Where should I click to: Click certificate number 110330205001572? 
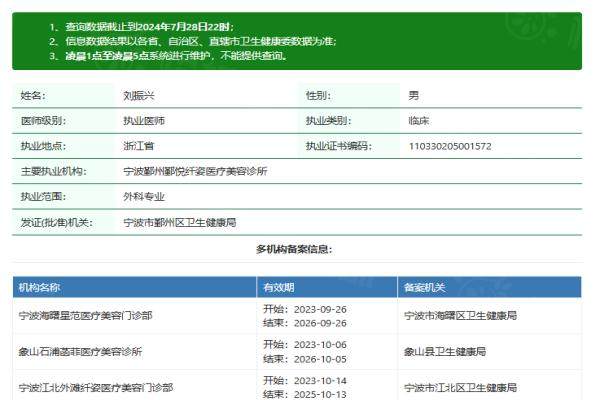[x=450, y=146]
